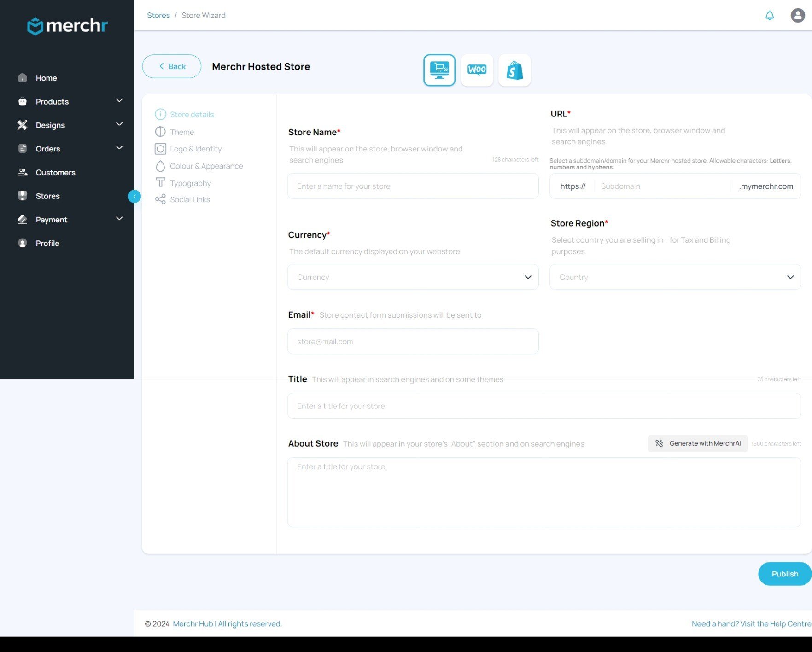This screenshot has width=812, height=652.
Task: Open the Social Links wizard step
Action: pyautogui.click(x=189, y=200)
